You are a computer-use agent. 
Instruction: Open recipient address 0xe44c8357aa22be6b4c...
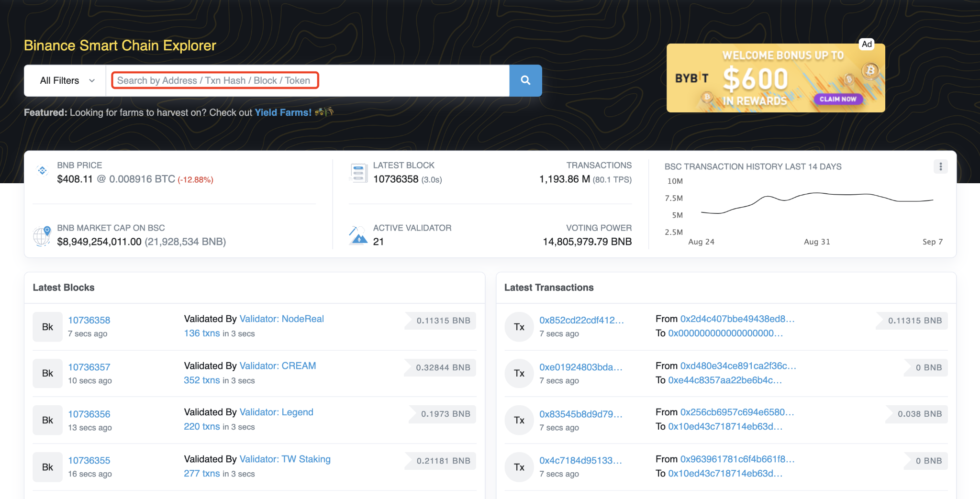tap(725, 380)
